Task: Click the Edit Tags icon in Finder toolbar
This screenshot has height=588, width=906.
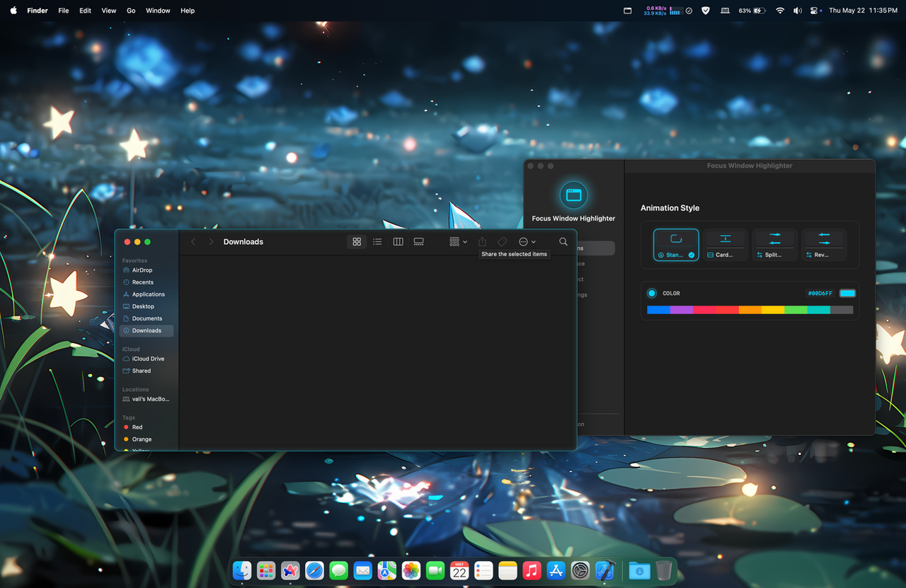Action: tap(502, 242)
